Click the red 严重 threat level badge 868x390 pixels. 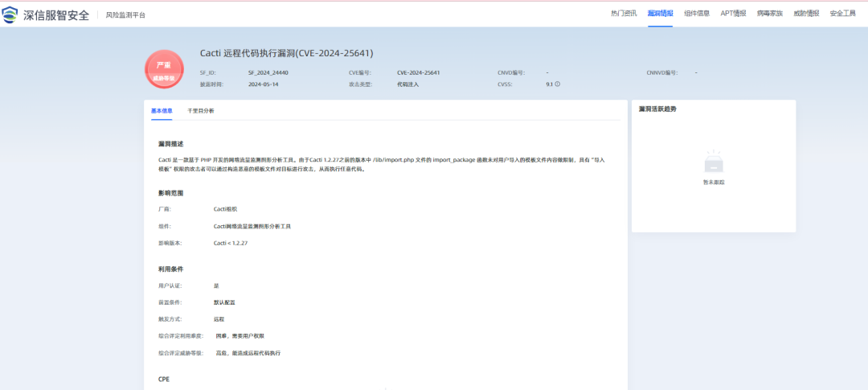pyautogui.click(x=163, y=70)
